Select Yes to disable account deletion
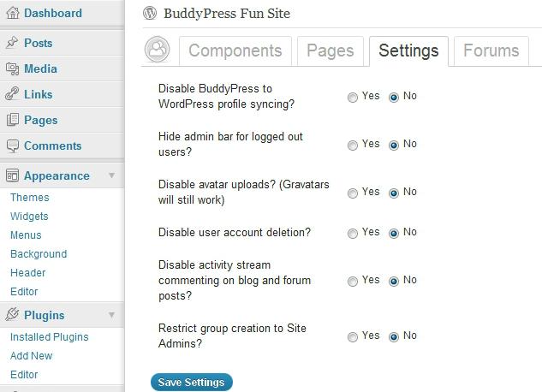This screenshot has width=542, height=392. [353, 234]
